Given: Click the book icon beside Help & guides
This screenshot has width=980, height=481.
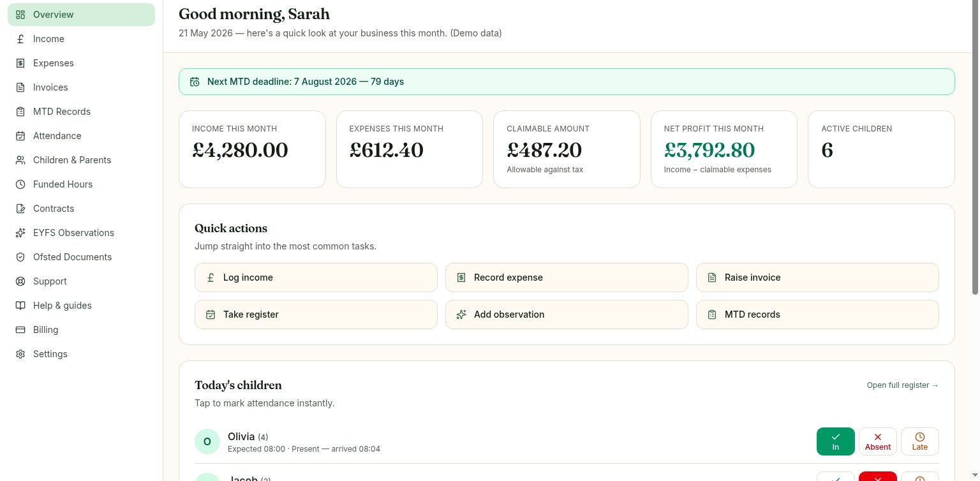Looking at the screenshot, I should (x=20, y=306).
